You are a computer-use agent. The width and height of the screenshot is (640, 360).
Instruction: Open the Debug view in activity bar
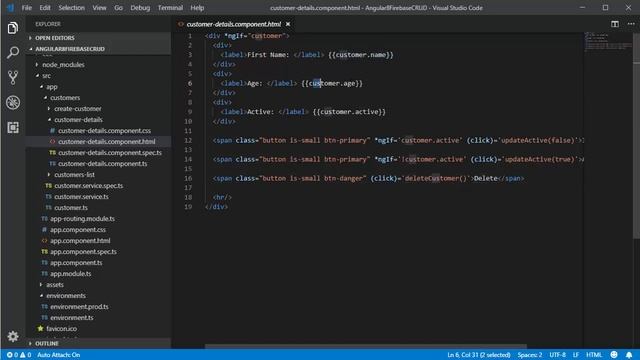13,102
